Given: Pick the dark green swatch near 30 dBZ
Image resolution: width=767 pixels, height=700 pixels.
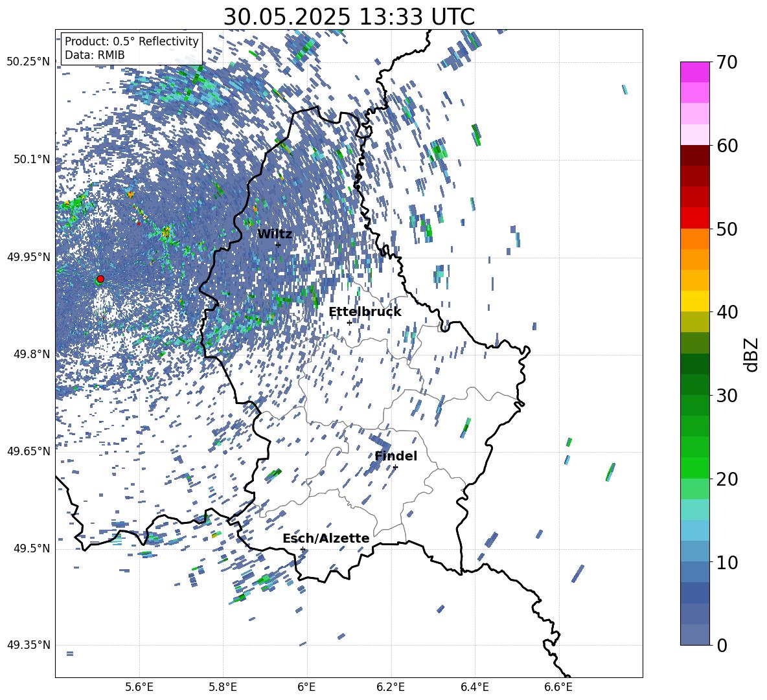Looking at the screenshot, I should [x=694, y=384].
